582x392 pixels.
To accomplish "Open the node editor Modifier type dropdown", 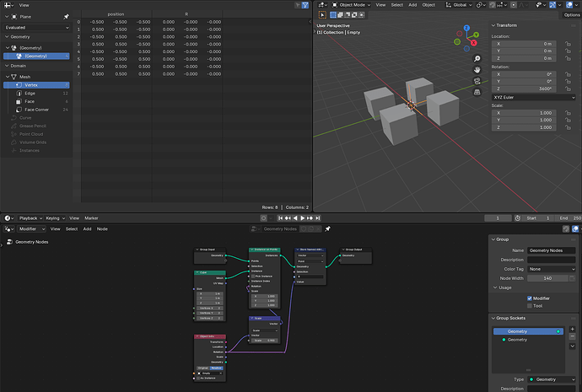I will tap(31, 228).
